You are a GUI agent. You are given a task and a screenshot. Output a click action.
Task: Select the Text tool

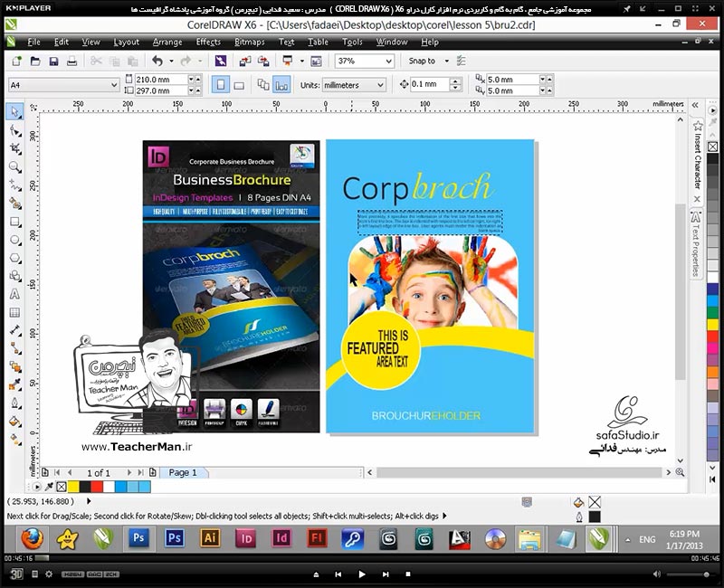pos(15,294)
